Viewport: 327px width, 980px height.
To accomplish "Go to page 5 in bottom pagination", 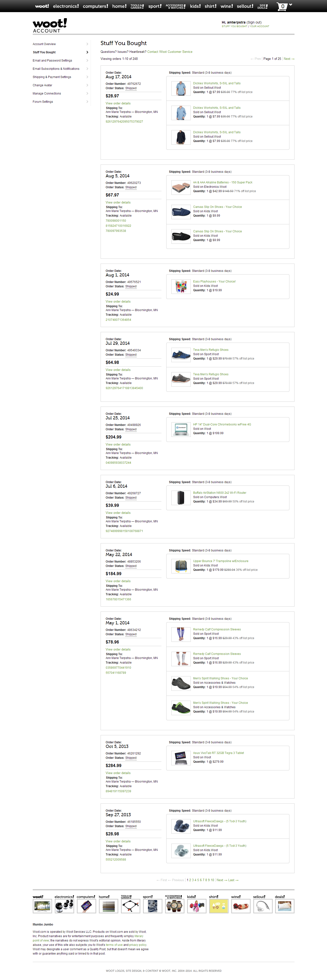I will [198, 880].
